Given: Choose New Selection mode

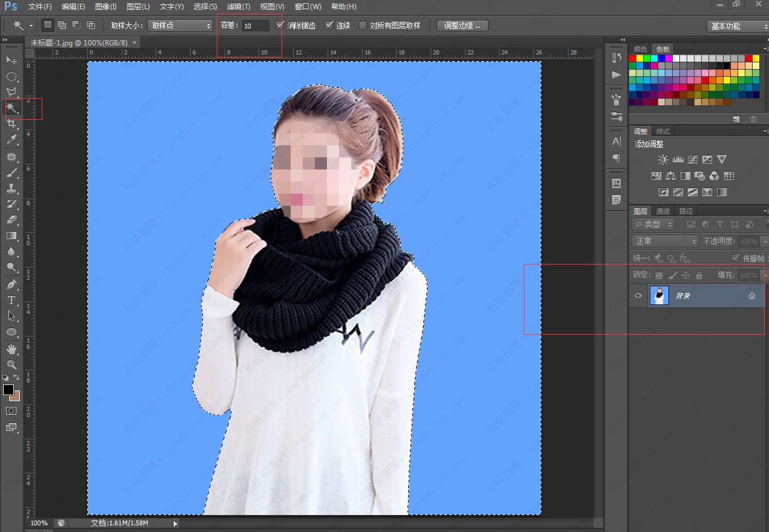Looking at the screenshot, I should click(x=48, y=25).
